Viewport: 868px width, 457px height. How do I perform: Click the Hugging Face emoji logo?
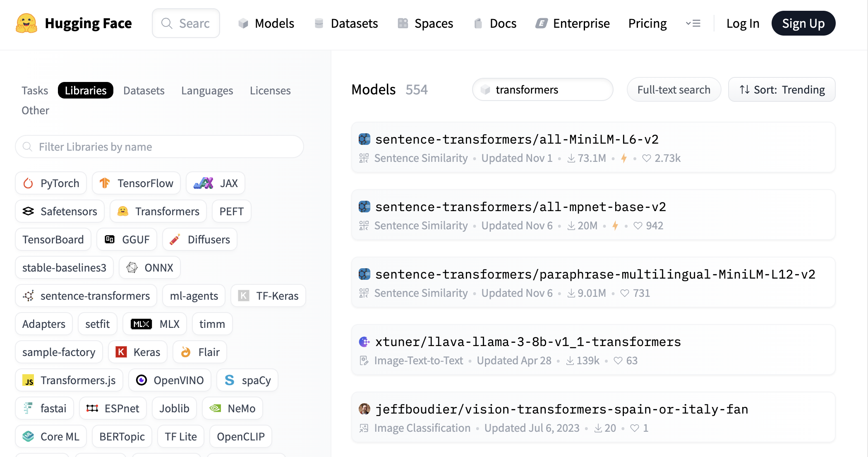point(26,23)
